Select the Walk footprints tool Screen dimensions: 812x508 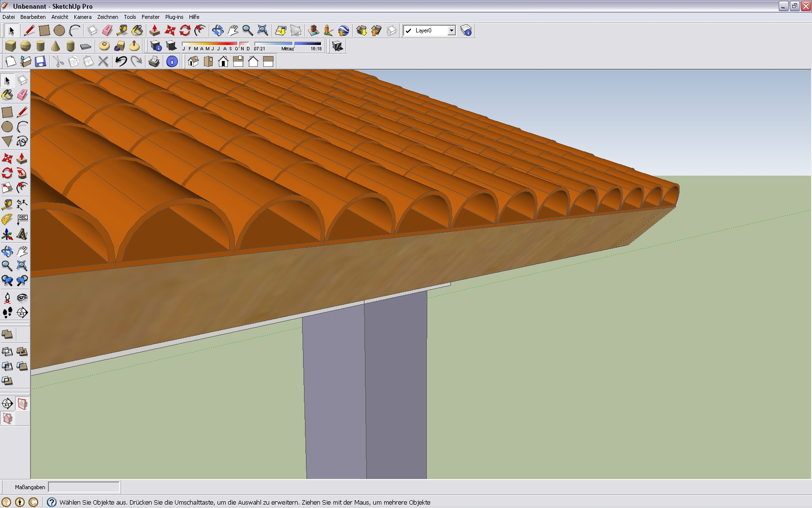(7, 313)
